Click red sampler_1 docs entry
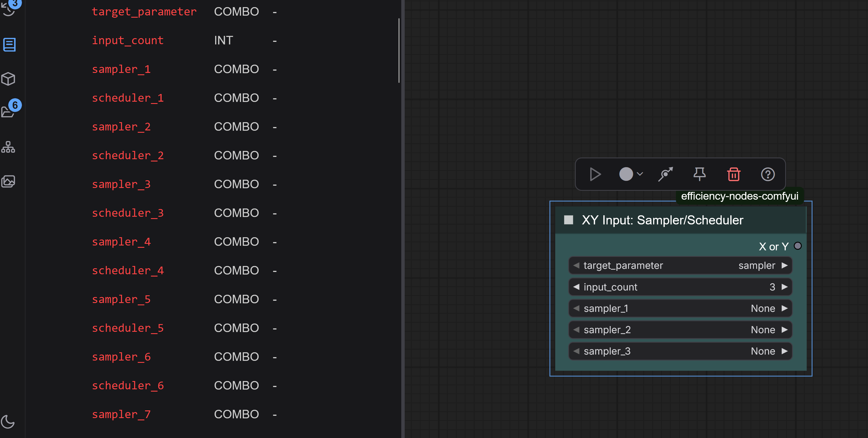This screenshot has width=868, height=438. click(x=121, y=69)
